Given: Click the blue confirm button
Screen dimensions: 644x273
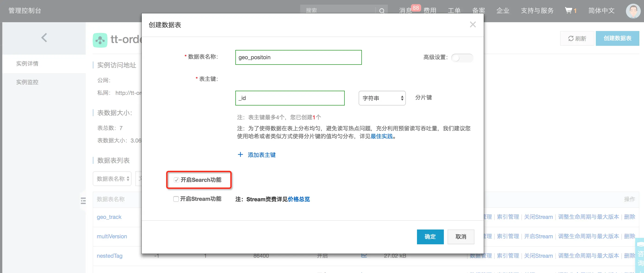Looking at the screenshot, I should (x=430, y=236).
